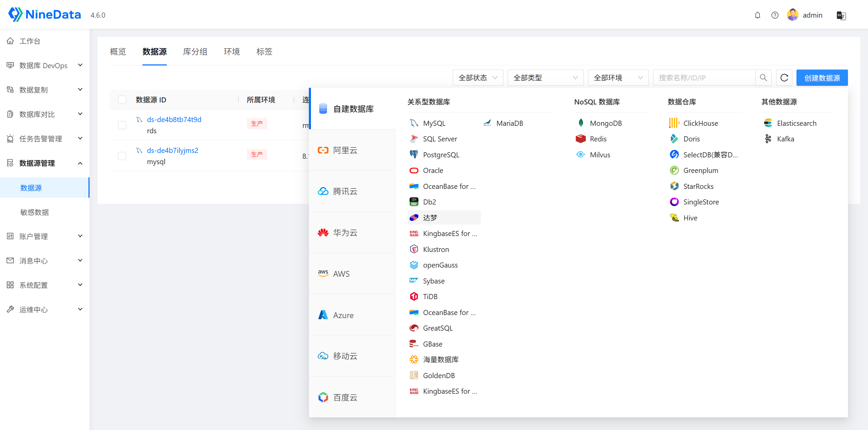
Task: Choose the MongoDB leaf icon
Action: 581,123
